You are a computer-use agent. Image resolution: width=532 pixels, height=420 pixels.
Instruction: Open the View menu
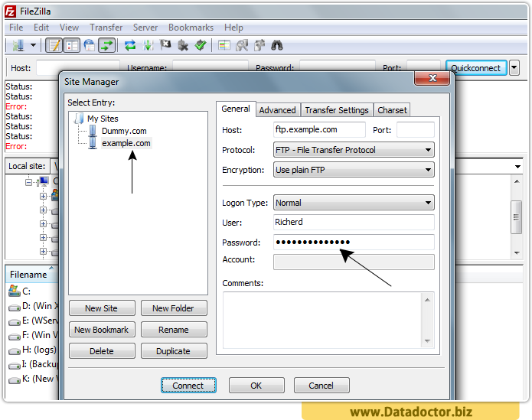tap(69, 28)
